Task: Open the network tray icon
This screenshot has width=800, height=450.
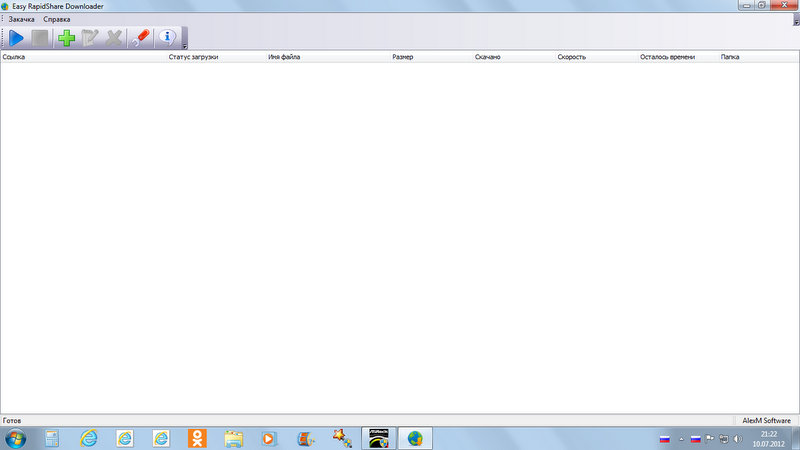Action: (x=723, y=439)
